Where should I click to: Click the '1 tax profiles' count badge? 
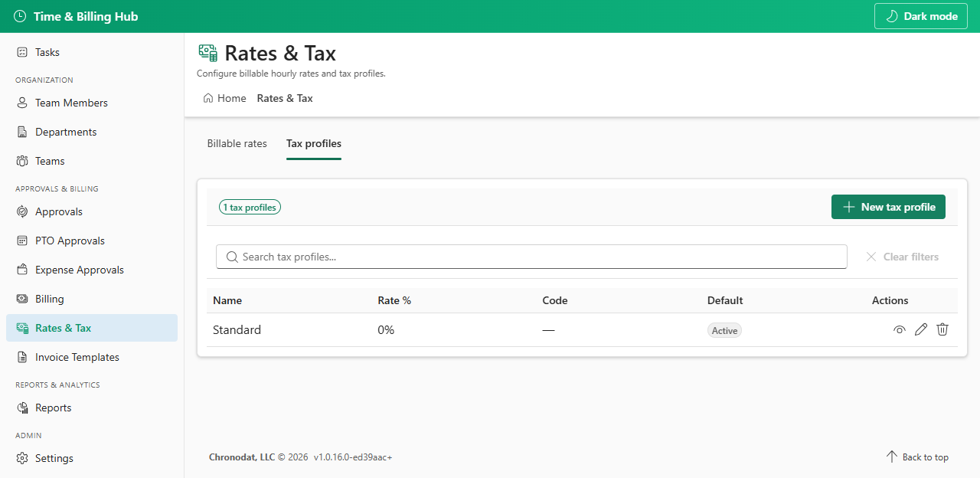pyautogui.click(x=250, y=207)
